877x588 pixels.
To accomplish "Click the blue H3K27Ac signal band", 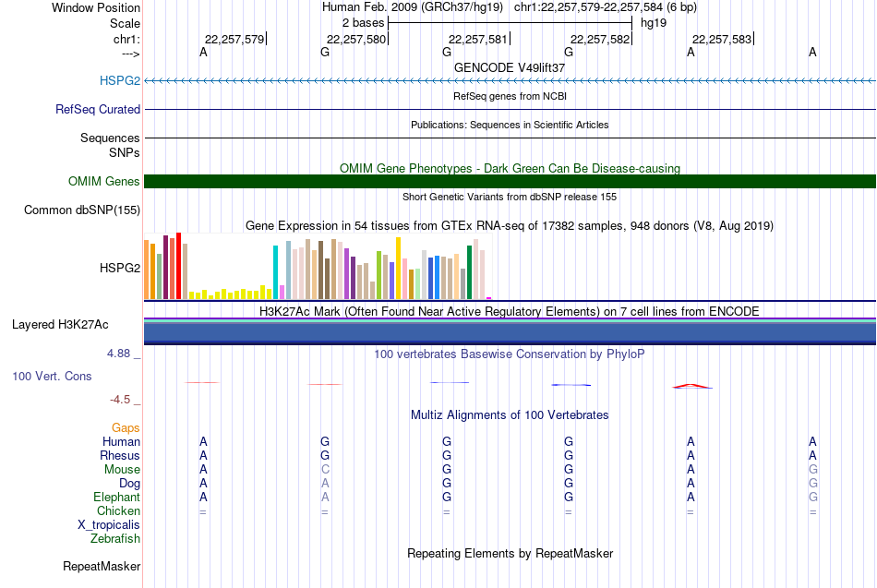I will coord(510,331).
